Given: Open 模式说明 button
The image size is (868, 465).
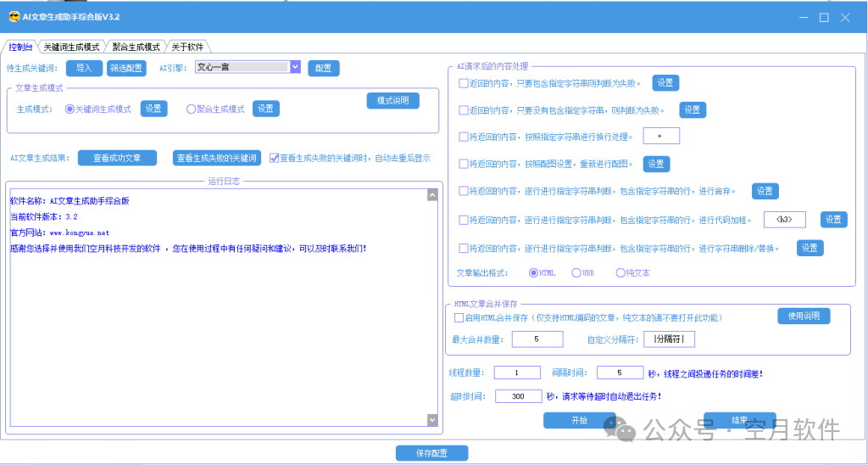Looking at the screenshot, I should pyautogui.click(x=393, y=100).
